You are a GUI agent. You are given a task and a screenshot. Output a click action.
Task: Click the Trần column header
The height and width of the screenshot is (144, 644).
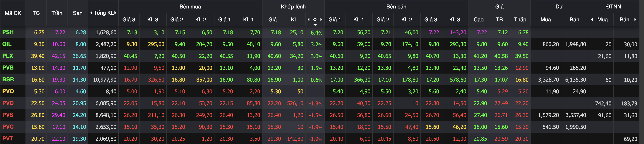57,13
